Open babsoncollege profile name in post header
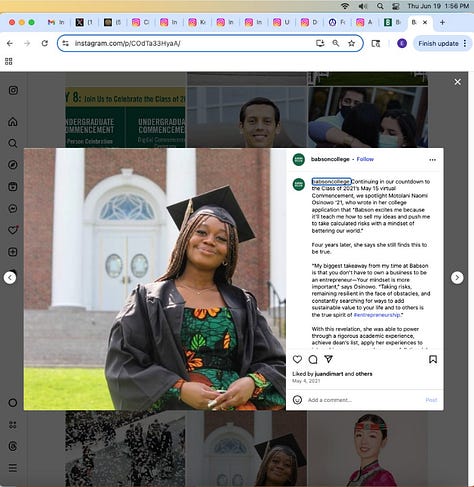This screenshot has width=474, height=487. click(330, 159)
